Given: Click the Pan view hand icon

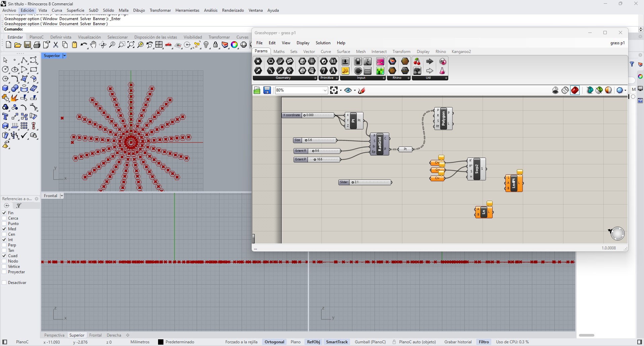Looking at the screenshot, I should coord(93,45).
